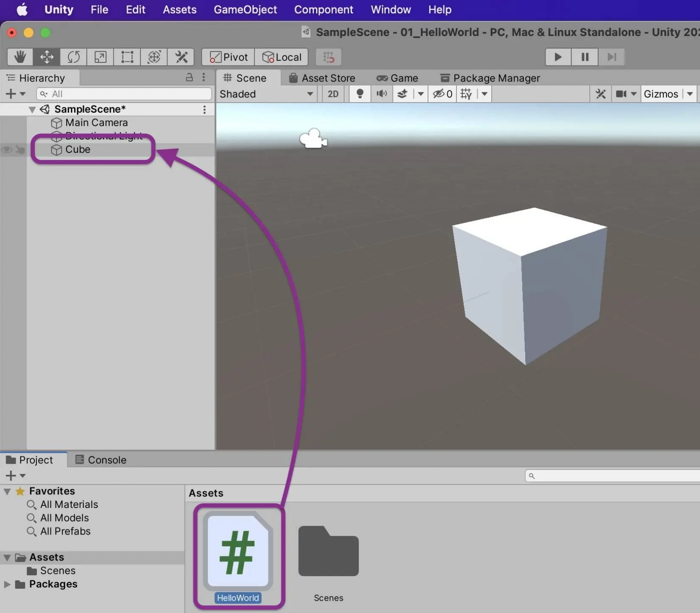Open the Gizmos dropdown arrow
This screenshot has width=700, height=613.
coord(690,94)
